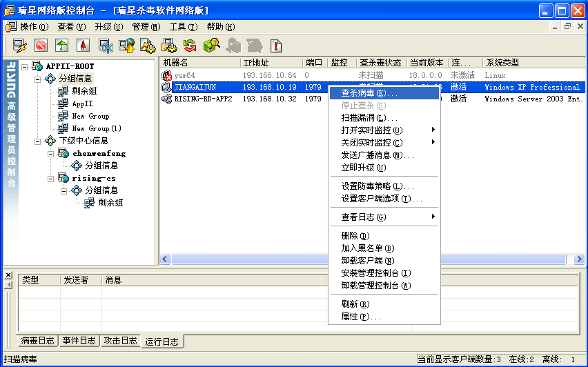The width and height of the screenshot is (588, 367).
Task: Switch to the 事件日志 tab
Action: (x=79, y=340)
